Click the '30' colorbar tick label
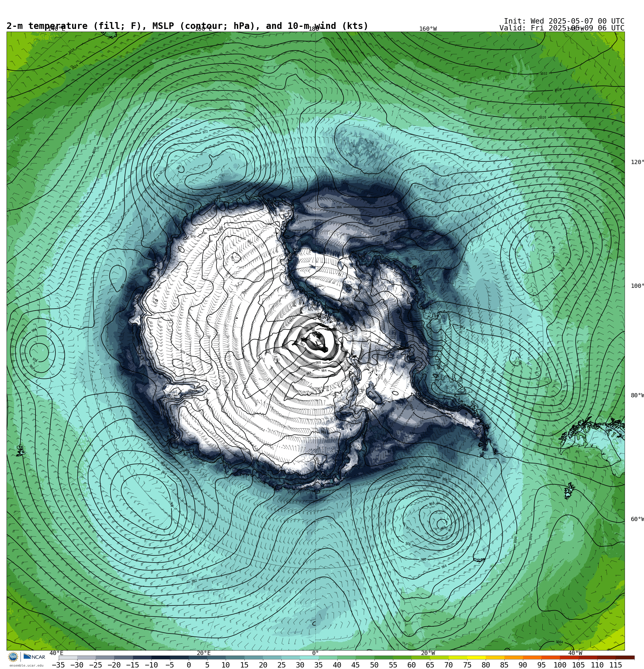Image resolution: width=644 pixels, height=669 pixels. pyautogui.click(x=300, y=665)
